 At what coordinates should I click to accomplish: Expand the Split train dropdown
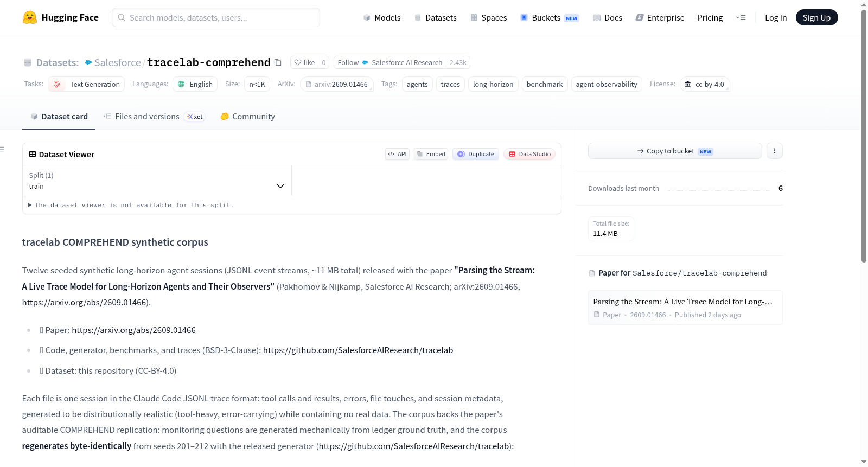tap(157, 181)
